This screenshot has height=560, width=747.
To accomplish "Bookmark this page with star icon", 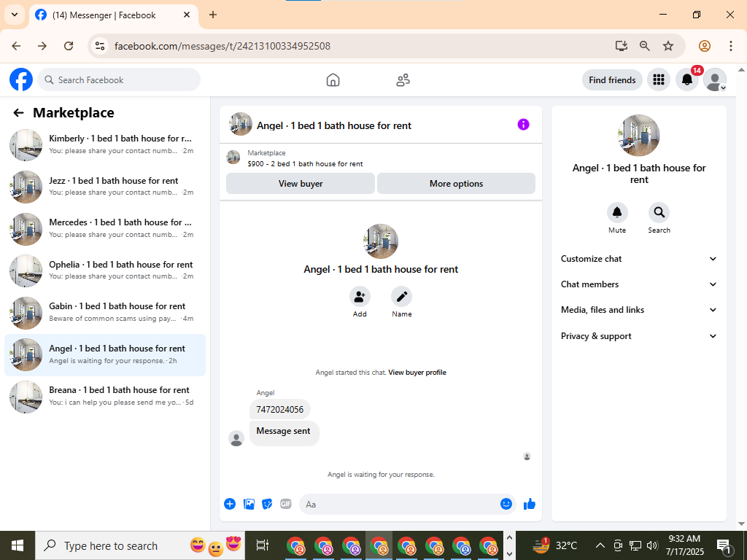I will (668, 46).
